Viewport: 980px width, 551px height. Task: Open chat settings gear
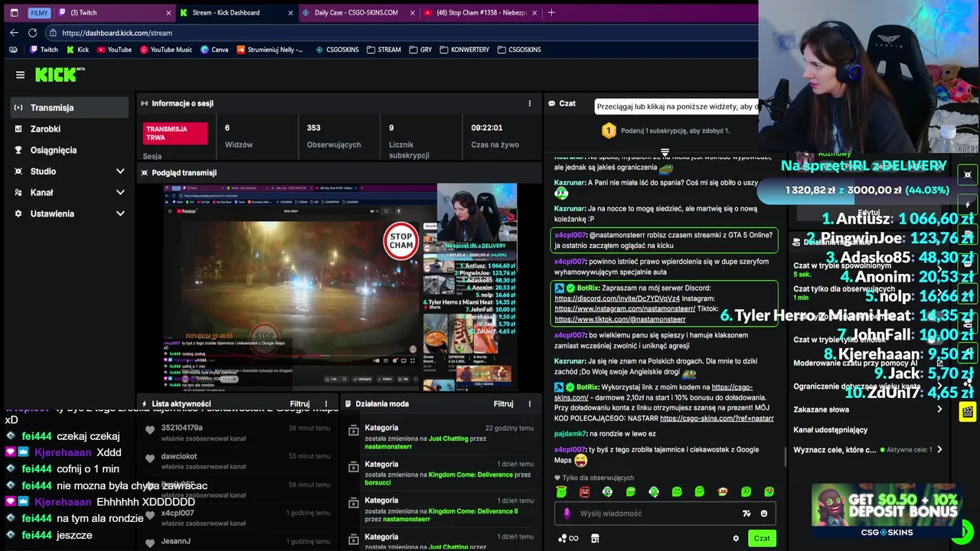[x=736, y=539]
